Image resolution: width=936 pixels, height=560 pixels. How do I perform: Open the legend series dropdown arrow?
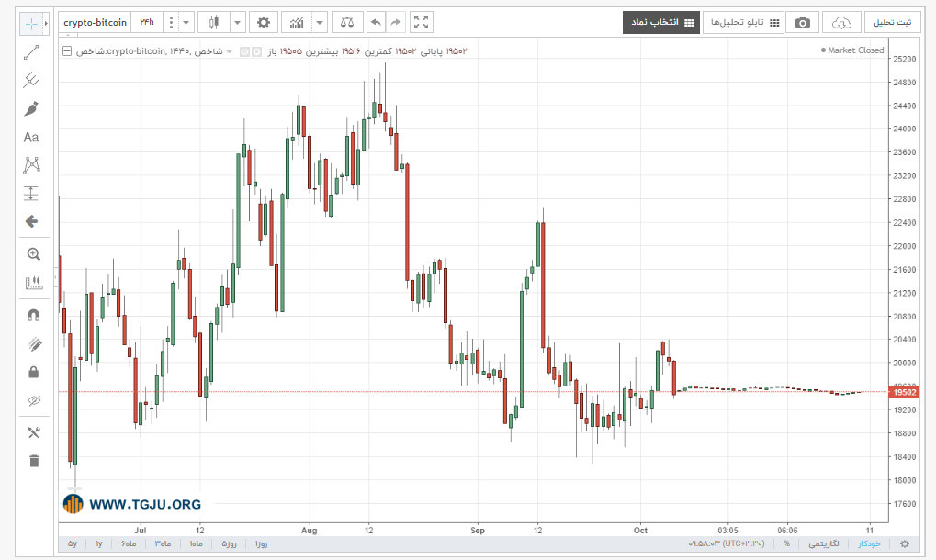coord(230,52)
